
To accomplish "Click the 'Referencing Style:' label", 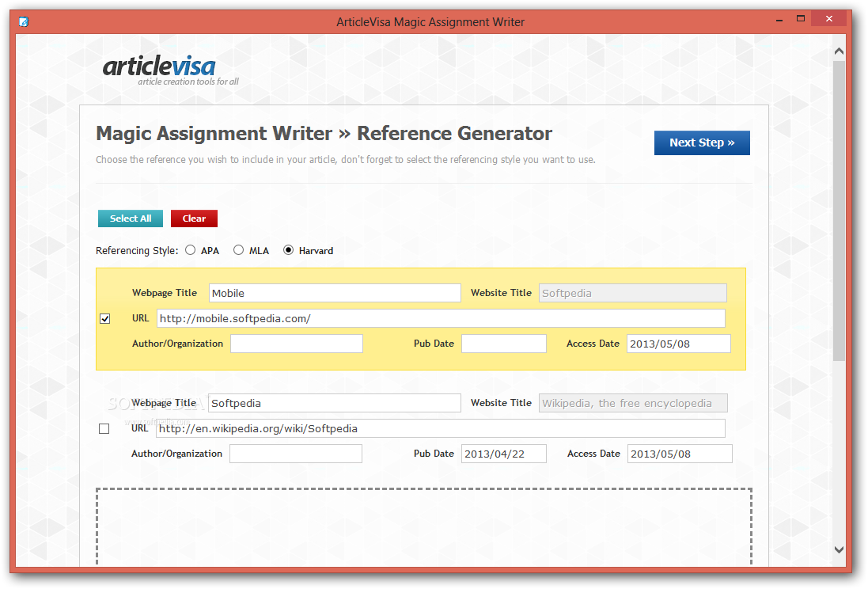I will click(x=138, y=250).
